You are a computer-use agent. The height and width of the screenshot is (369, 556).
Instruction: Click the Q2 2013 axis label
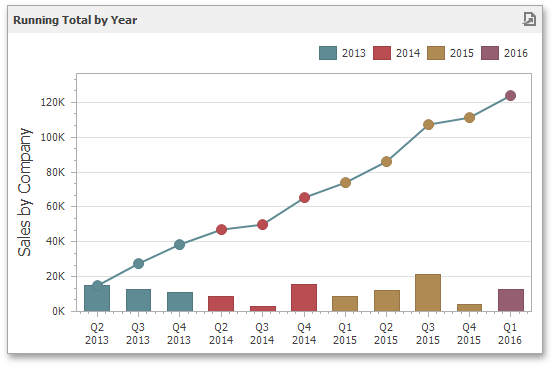(x=97, y=334)
